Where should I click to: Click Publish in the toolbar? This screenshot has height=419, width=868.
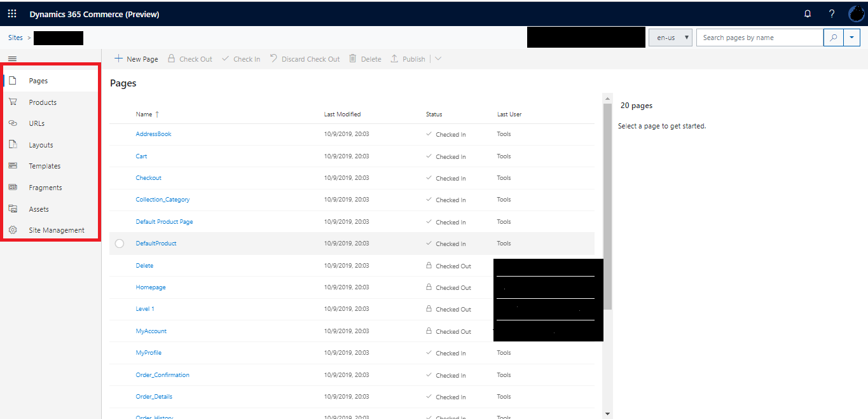(408, 59)
